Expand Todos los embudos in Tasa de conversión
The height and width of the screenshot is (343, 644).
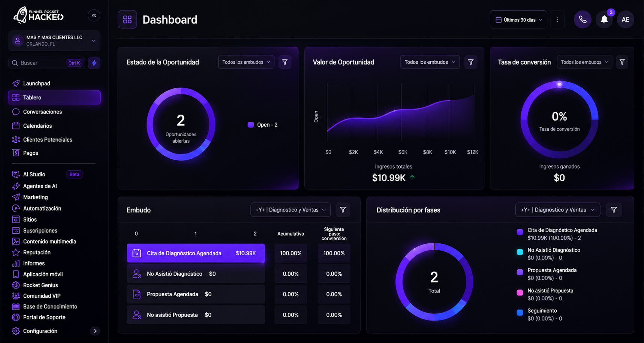click(x=584, y=62)
